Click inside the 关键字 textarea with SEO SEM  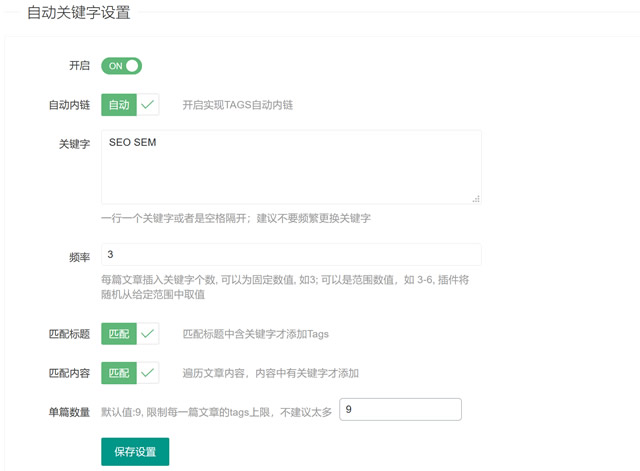click(x=291, y=167)
